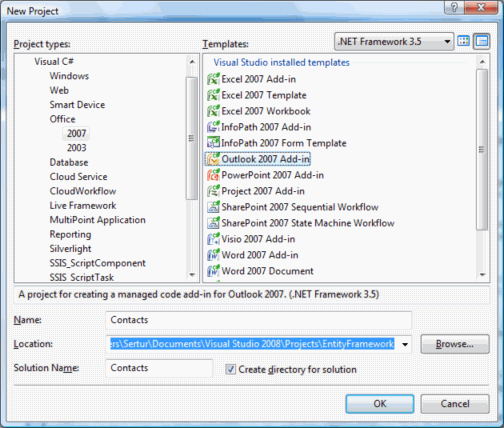Choose SharePoint 2007 Sequential Workflow icon

pyautogui.click(x=213, y=207)
